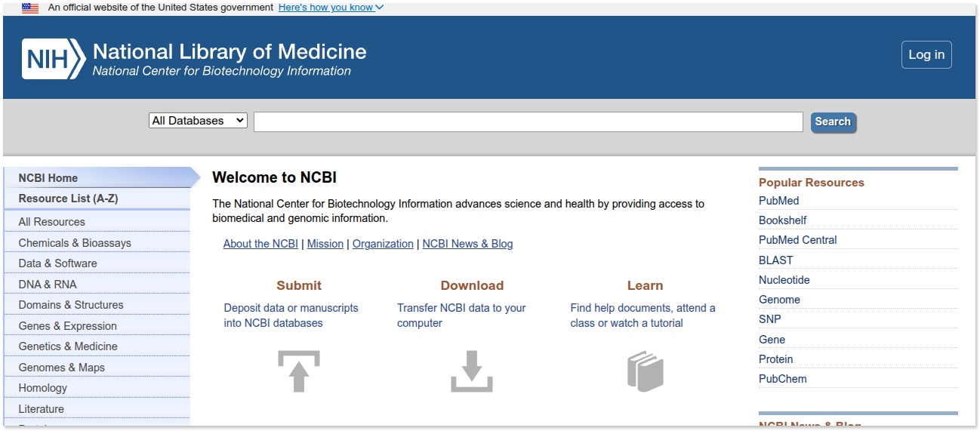Click the US flag icon
The image size is (980, 431).
[x=30, y=8]
